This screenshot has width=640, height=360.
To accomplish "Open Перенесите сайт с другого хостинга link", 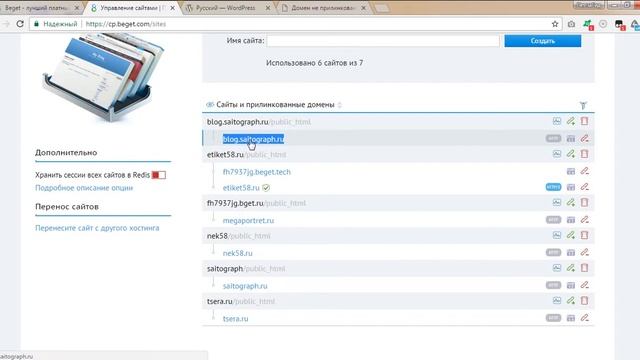I will point(97,228).
